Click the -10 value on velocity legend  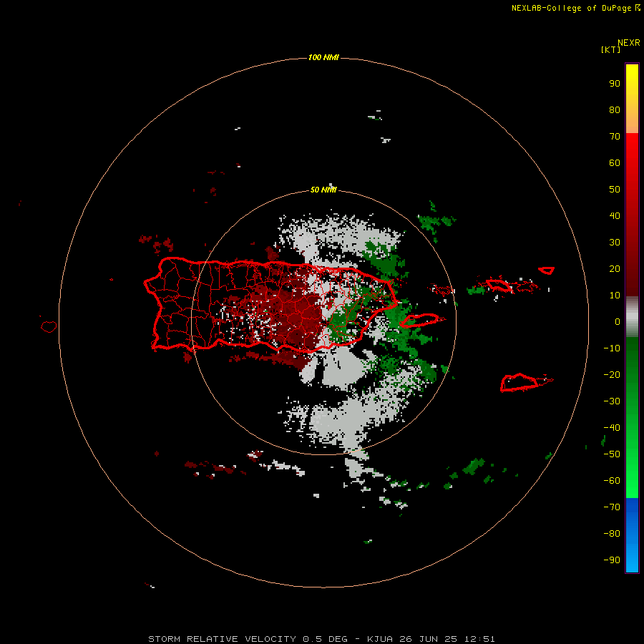tap(612, 348)
